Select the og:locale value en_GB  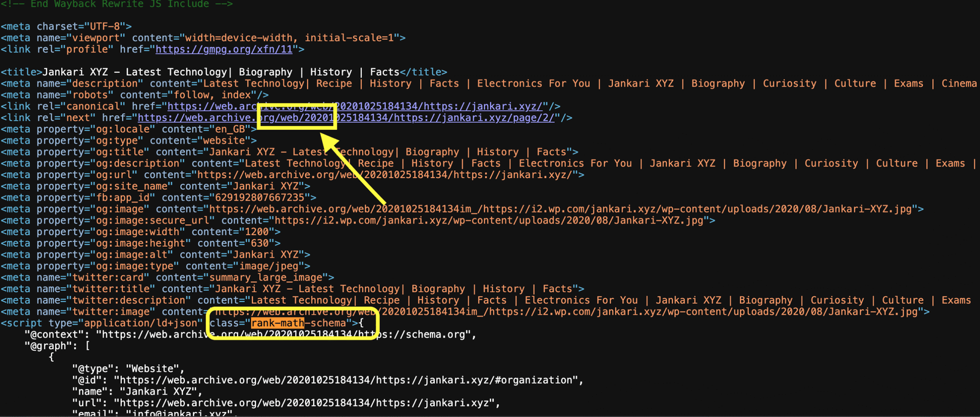click(x=230, y=129)
